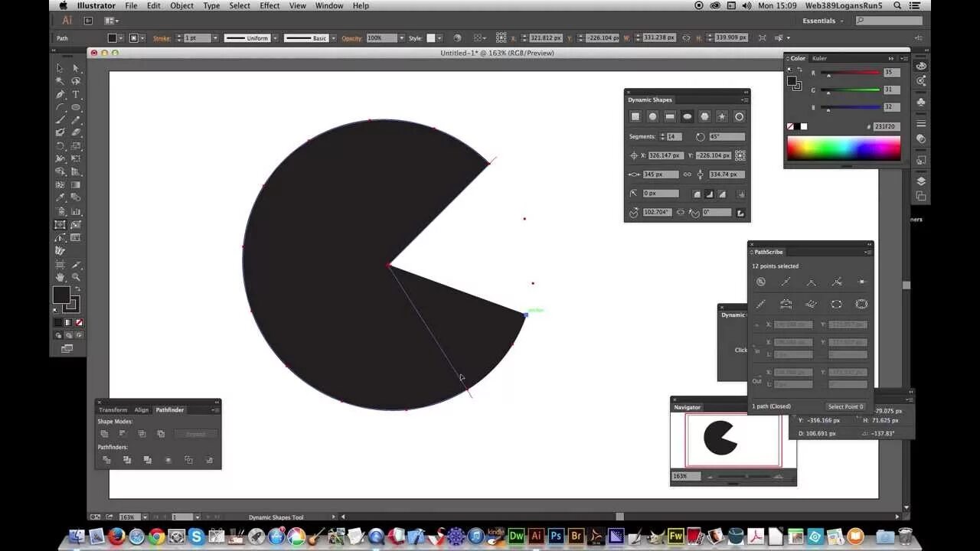Toggle the angle link in Dynamic Shapes
This screenshot has width=980, height=551.
point(681,212)
